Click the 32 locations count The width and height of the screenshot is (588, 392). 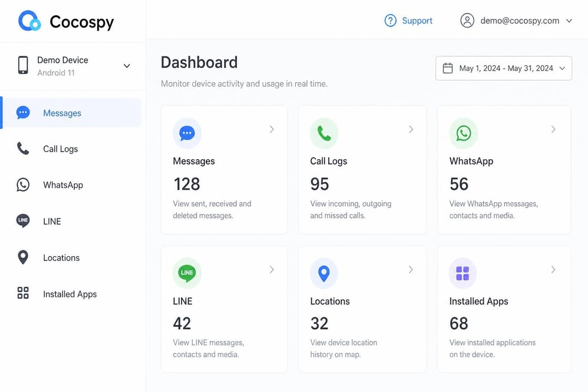pyautogui.click(x=319, y=323)
